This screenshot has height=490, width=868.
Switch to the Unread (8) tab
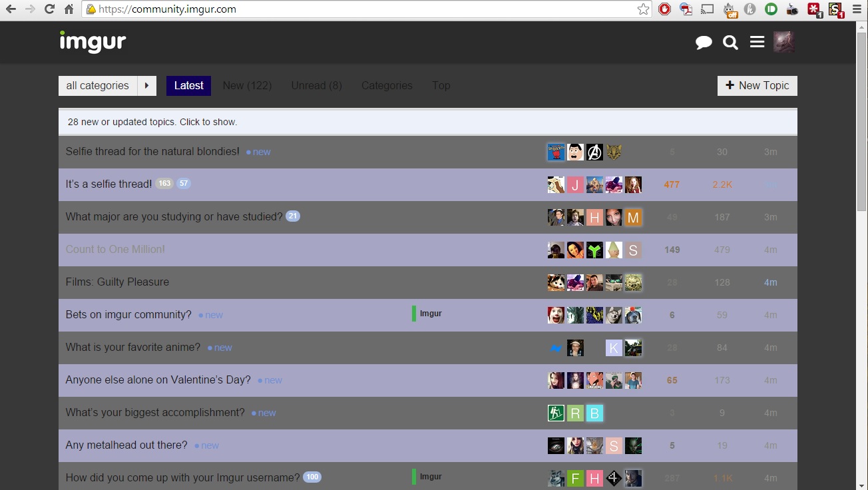point(316,85)
